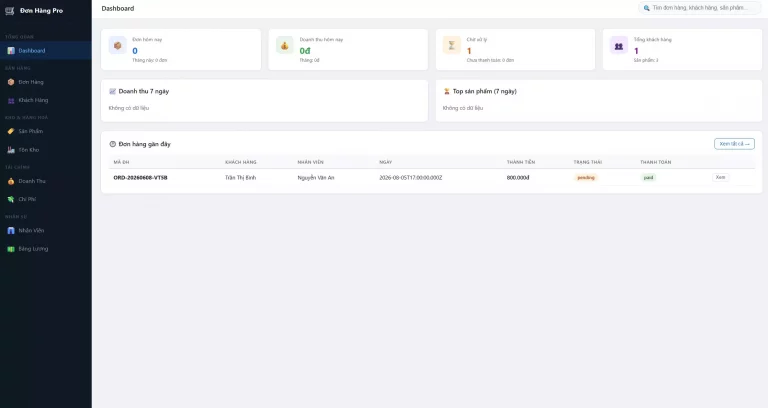
Task: Click the Đơn hàng gần đây heading
Action: [x=144, y=144]
